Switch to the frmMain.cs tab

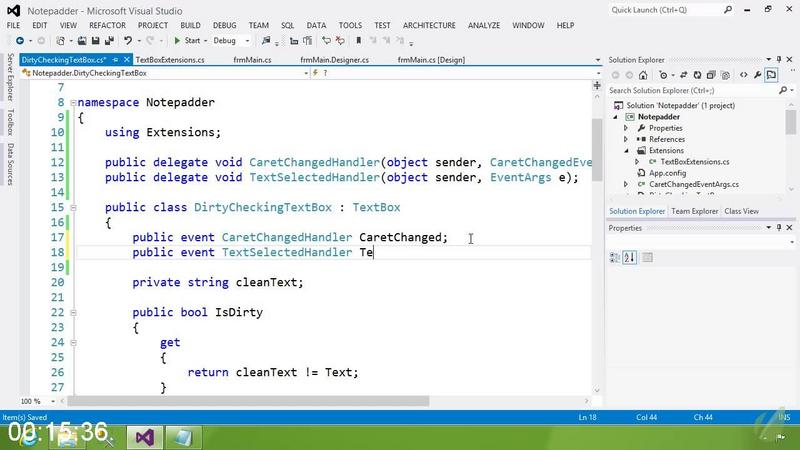(252, 60)
